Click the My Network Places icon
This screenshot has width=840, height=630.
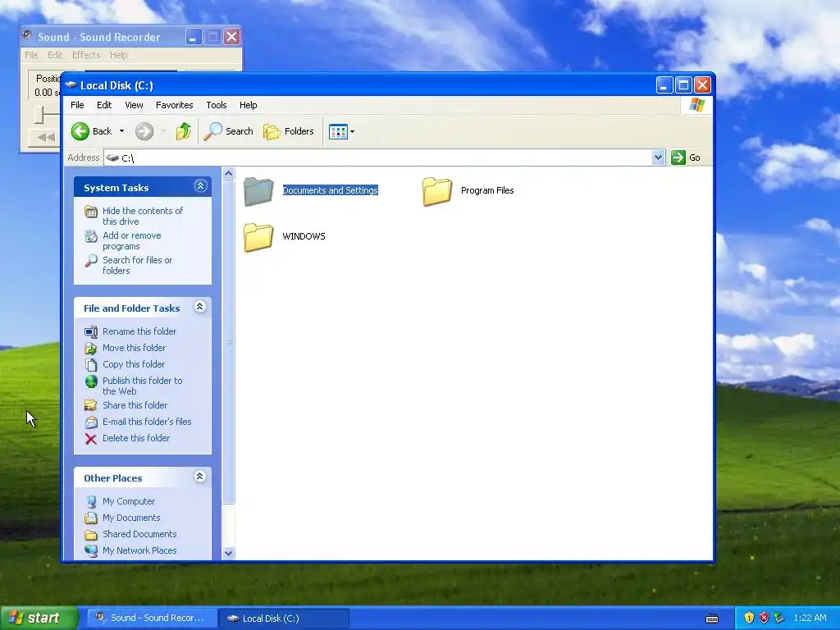(x=91, y=550)
